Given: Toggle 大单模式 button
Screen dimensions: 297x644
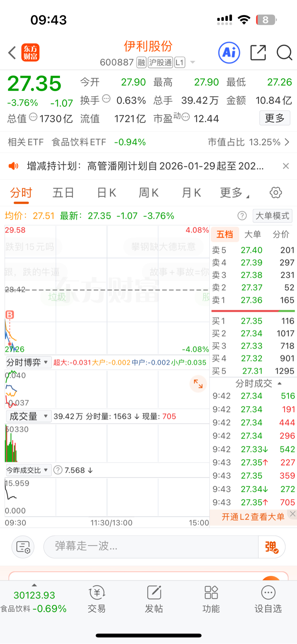Looking at the screenshot, I should click(272, 216).
